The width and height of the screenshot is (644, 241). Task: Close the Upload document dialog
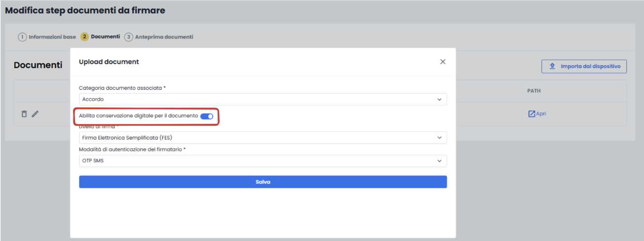pos(443,62)
